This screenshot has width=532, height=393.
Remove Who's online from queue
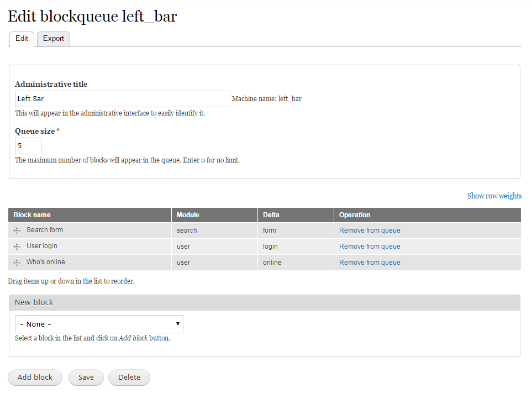(x=370, y=263)
